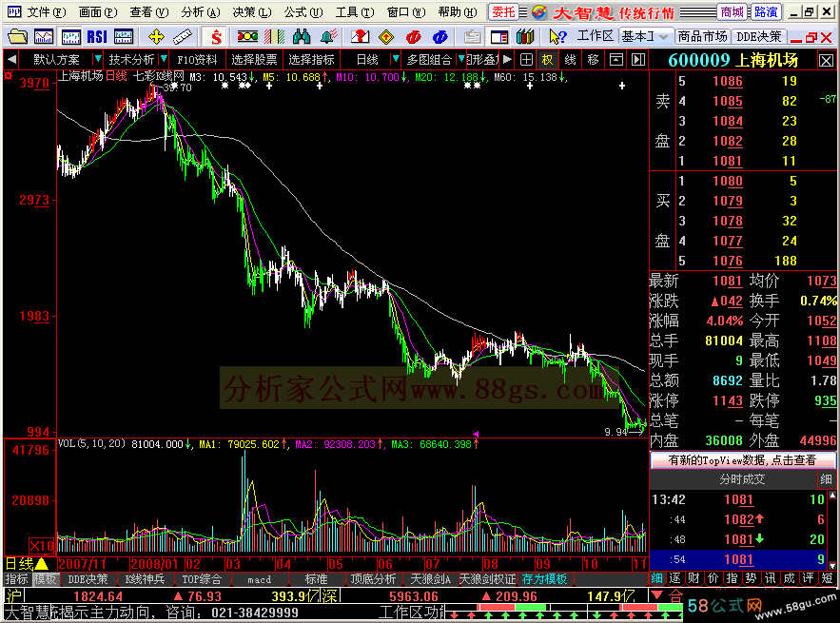
Task: Click the 商品市场 button
Action: point(702,36)
